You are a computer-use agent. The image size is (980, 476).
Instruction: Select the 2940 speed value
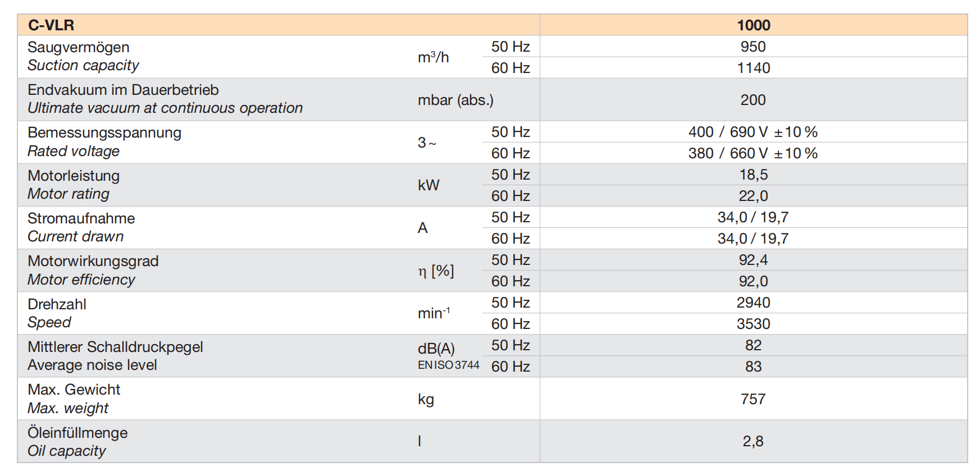753,303
